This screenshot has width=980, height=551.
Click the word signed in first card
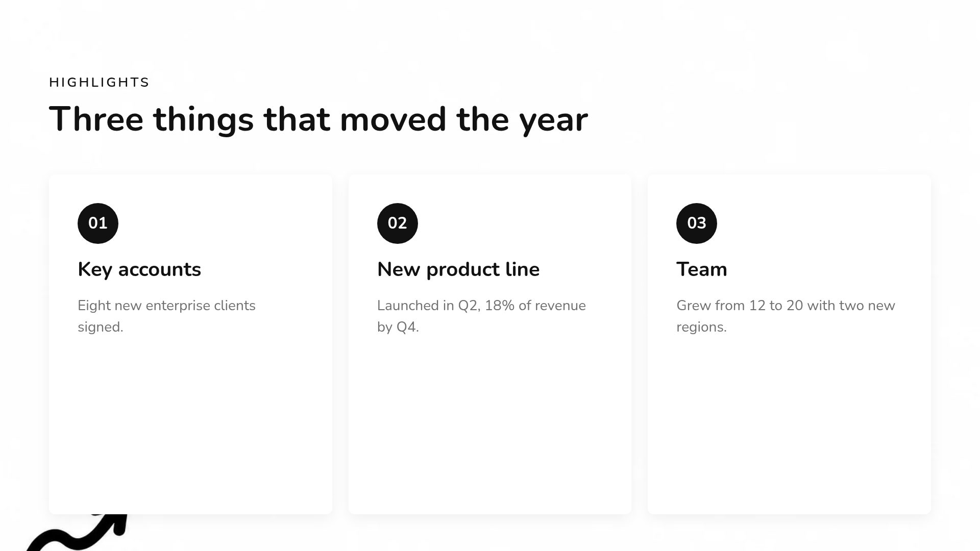[x=101, y=327]
